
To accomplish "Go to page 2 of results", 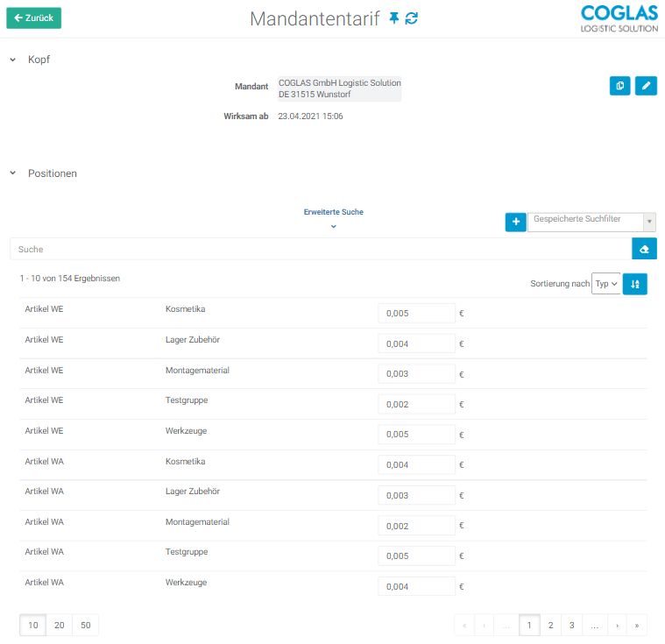I will [550, 625].
